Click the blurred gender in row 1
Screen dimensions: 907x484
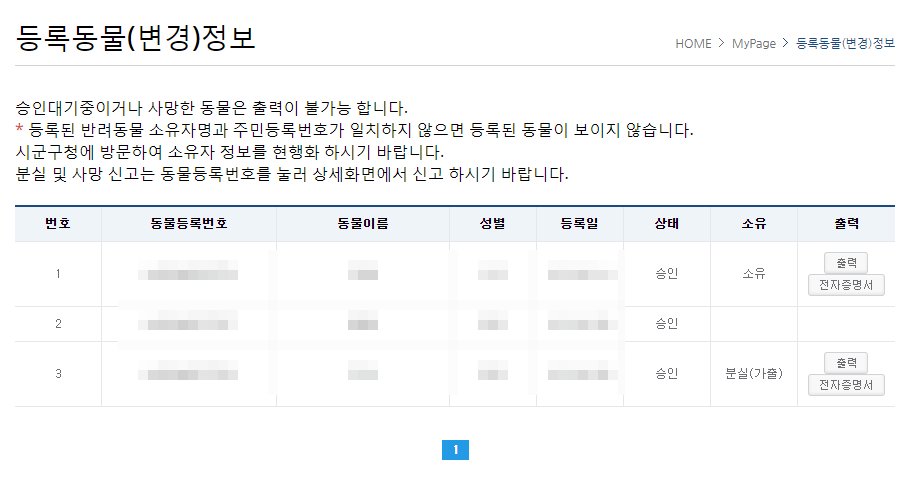[493, 271]
